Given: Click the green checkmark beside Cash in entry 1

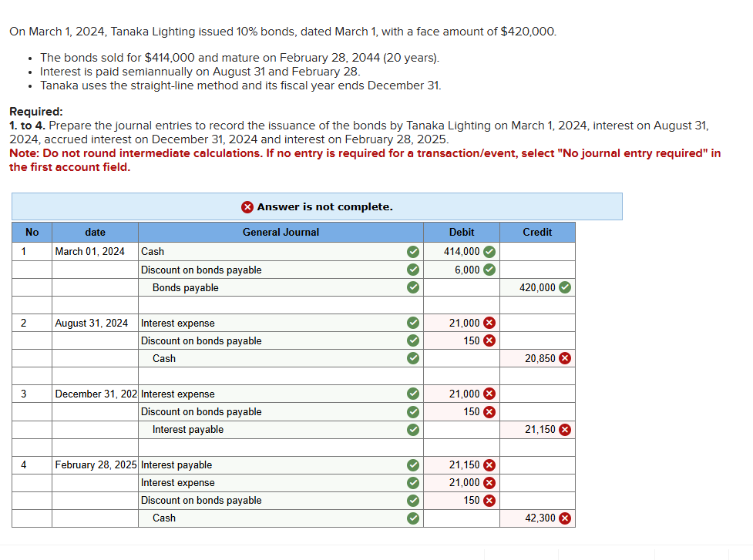Looking at the screenshot, I should [413, 251].
